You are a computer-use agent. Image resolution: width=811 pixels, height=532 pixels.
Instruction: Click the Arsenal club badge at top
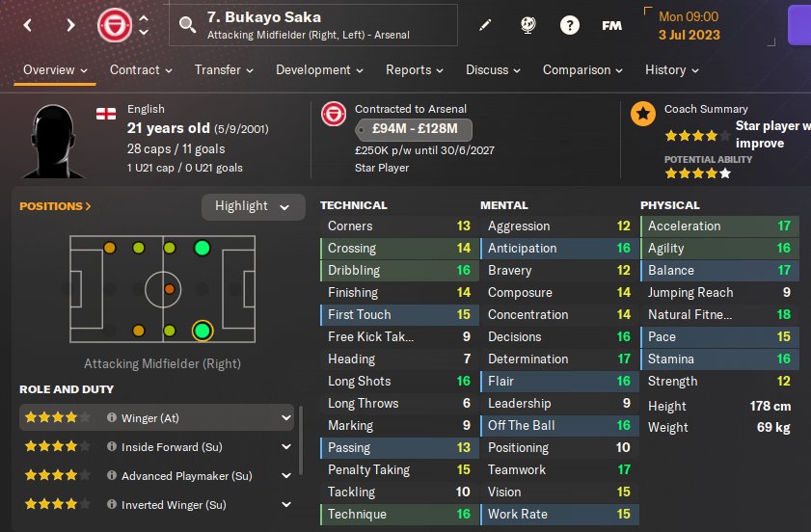point(115,25)
